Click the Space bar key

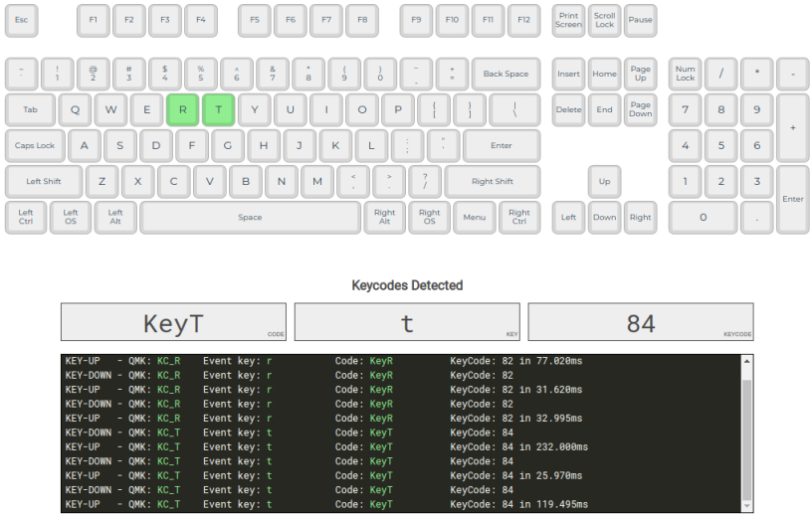pos(250,217)
